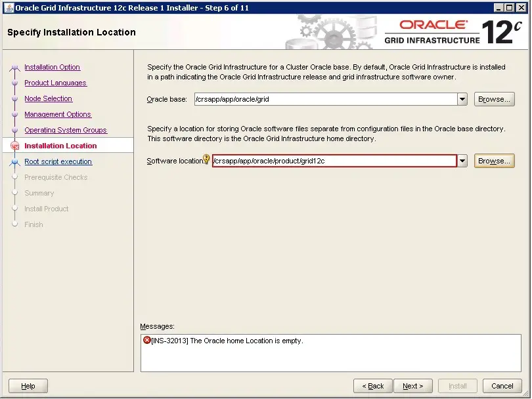The height and width of the screenshot is (399, 532).
Task: Click the Prerequisite Checks step label
Action: [56, 177]
